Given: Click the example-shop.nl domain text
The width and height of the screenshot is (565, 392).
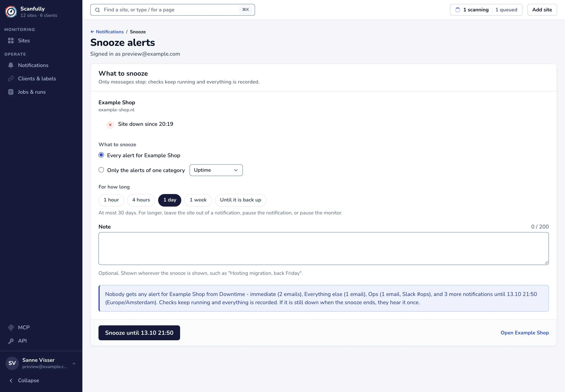Looking at the screenshot, I should coord(117,110).
